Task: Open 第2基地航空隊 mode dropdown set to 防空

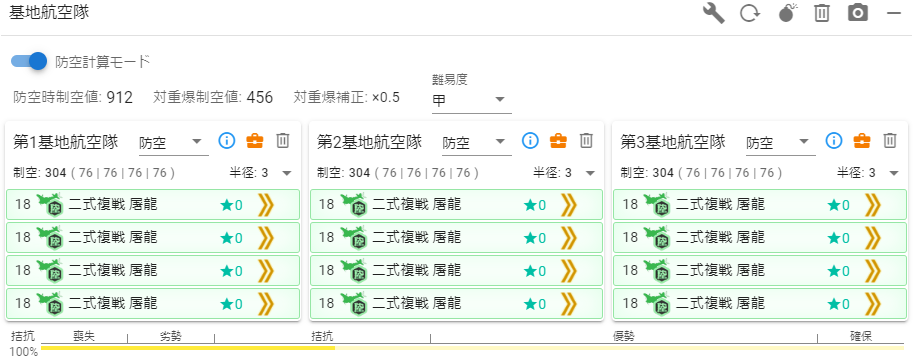Action: point(477,142)
